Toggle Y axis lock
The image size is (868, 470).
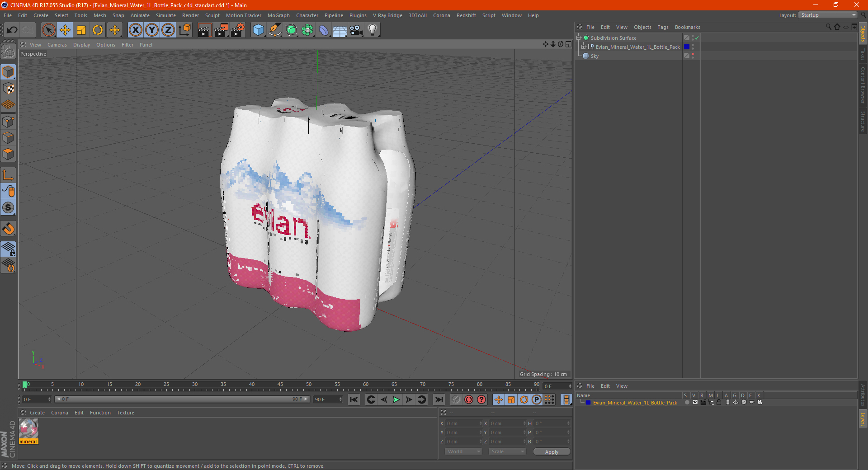click(152, 30)
